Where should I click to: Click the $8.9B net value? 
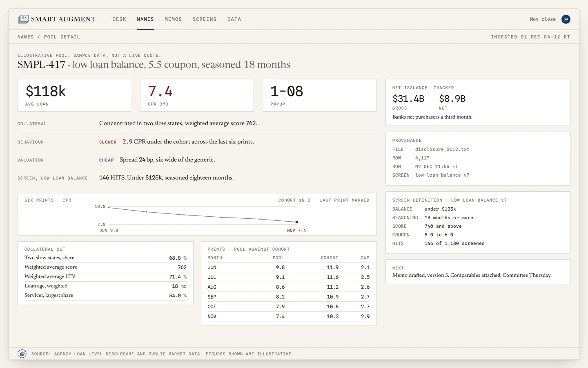click(x=452, y=99)
